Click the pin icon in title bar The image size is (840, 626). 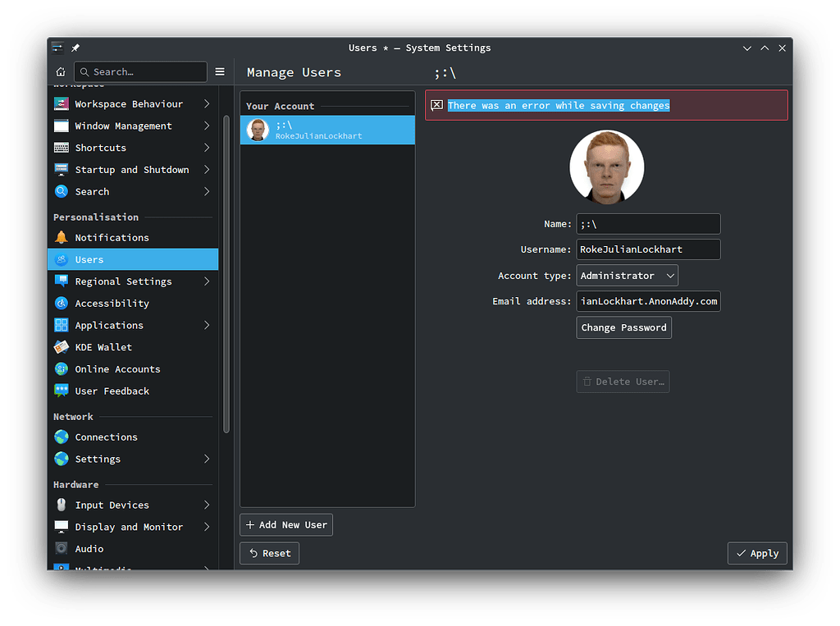click(x=75, y=48)
